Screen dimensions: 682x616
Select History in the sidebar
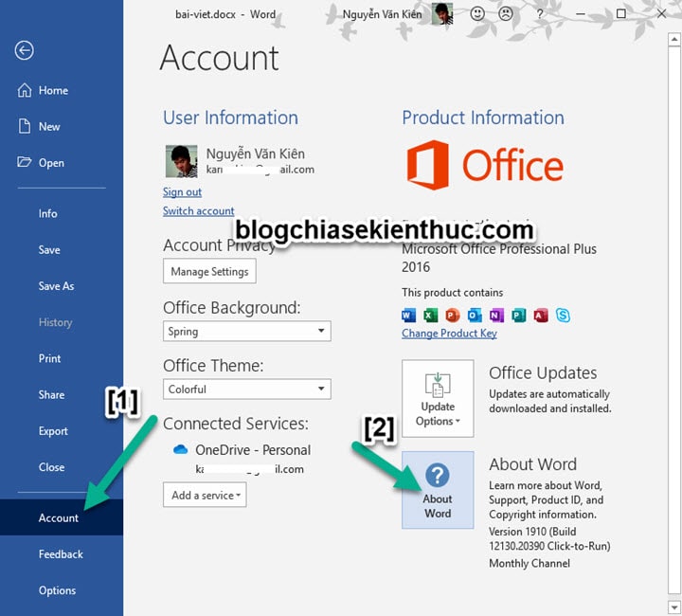click(x=55, y=322)
